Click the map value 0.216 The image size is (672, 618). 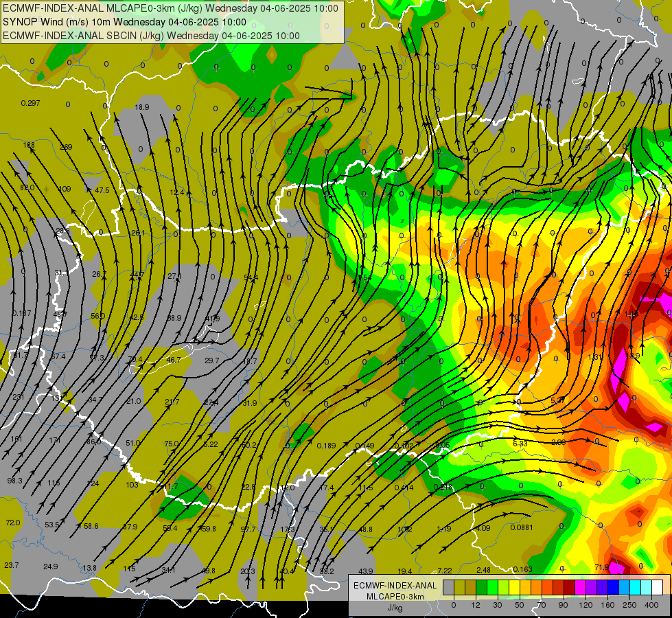443,487
